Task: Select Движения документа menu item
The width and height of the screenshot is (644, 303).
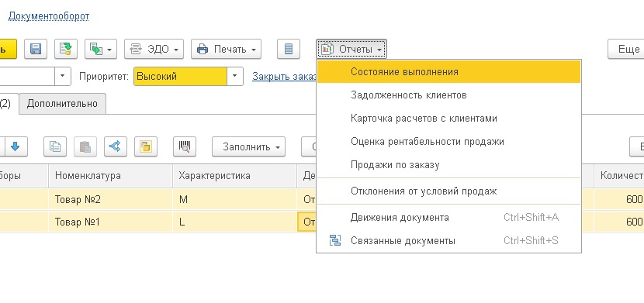Action: 448,217
